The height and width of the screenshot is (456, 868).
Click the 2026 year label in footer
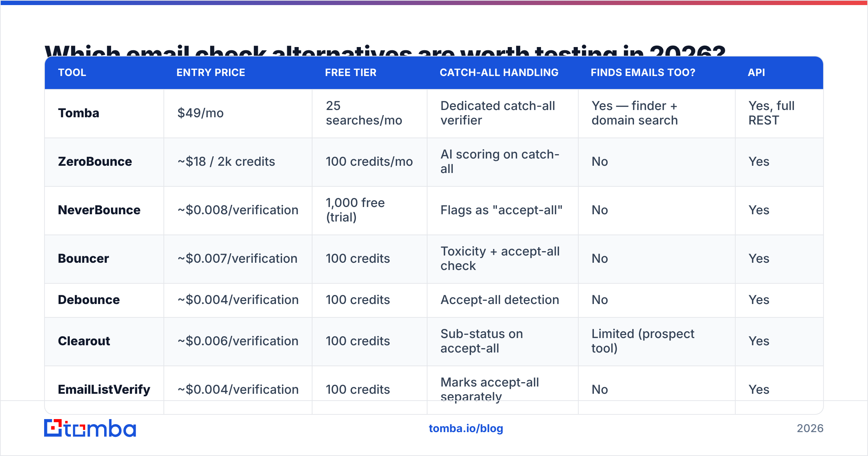[x=810, y=428]
